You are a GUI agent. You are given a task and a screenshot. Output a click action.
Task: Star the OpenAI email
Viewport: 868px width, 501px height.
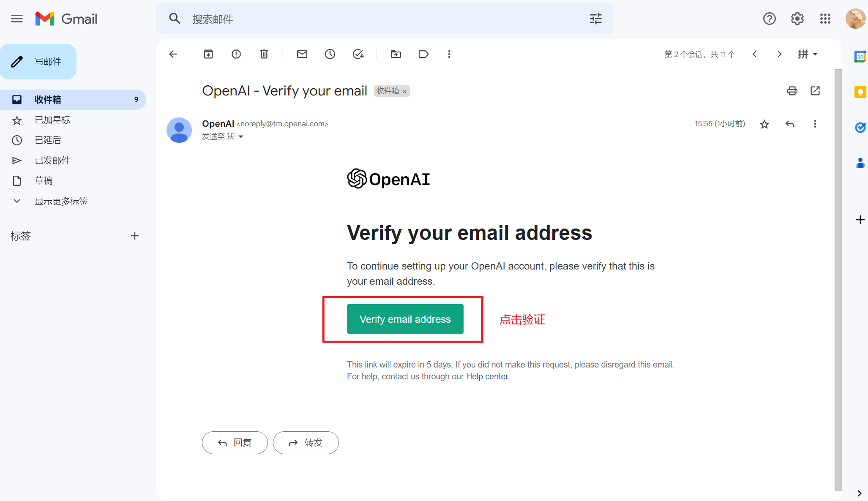764,124
